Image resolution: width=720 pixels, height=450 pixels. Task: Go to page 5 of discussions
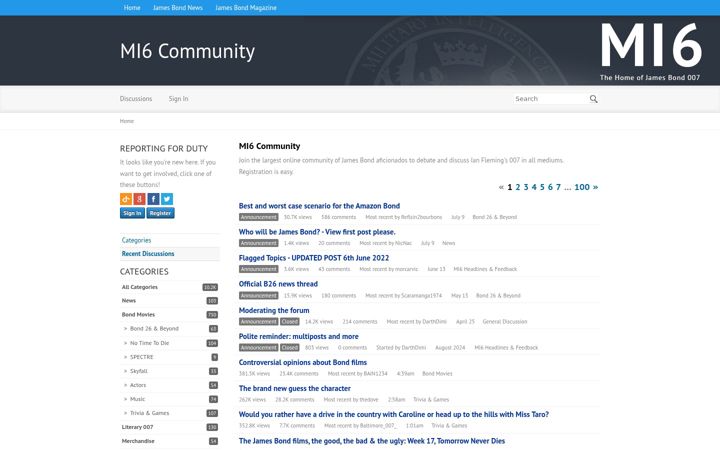tap(542, 187)
